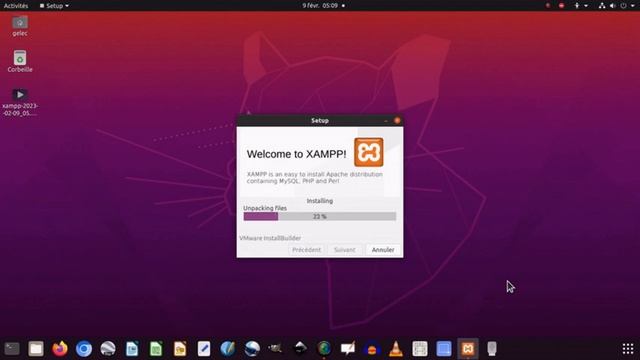
Task: Click the XAMPP installer icon in the dock
Action: (468, 349)
